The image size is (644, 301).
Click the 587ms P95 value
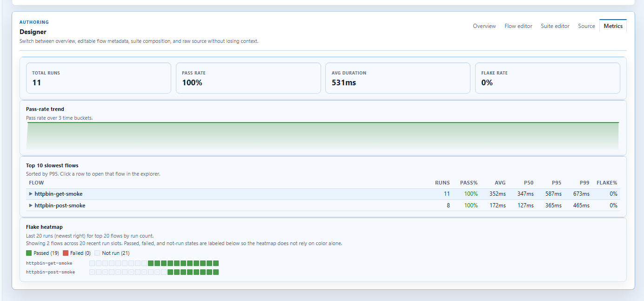(553, 194)
